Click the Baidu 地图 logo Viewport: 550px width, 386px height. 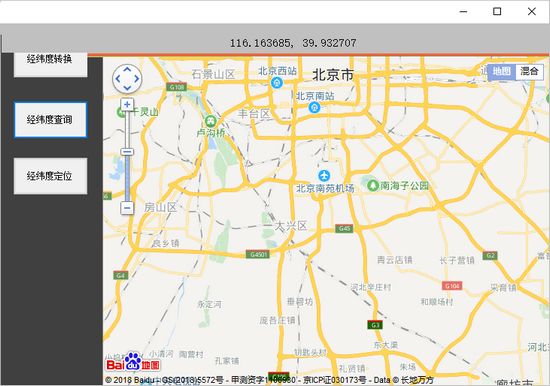click(133, 362)
